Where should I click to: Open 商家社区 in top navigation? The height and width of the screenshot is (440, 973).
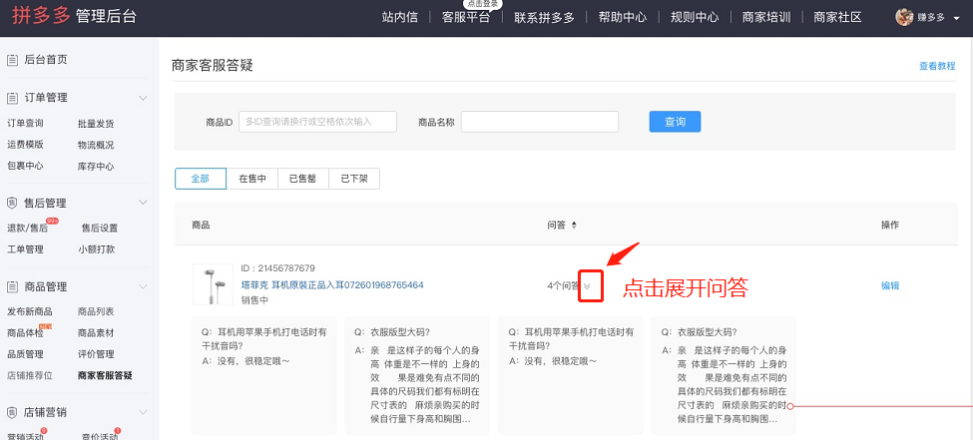838,17
